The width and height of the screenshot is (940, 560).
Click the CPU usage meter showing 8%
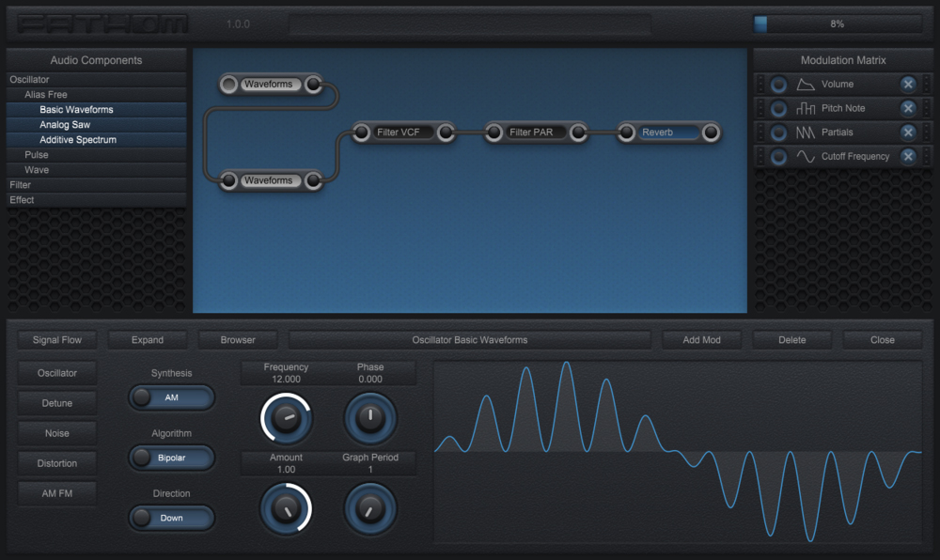click(838, 23)
